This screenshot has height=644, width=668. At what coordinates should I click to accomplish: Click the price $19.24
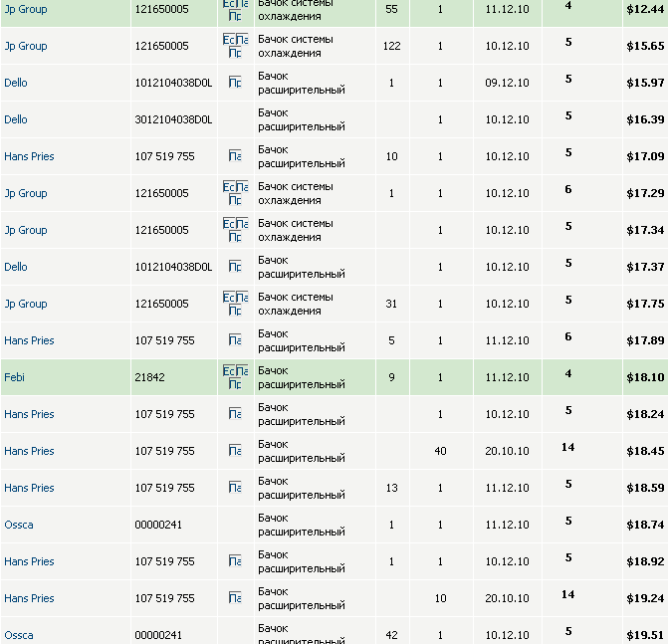(x=645, y=598)
